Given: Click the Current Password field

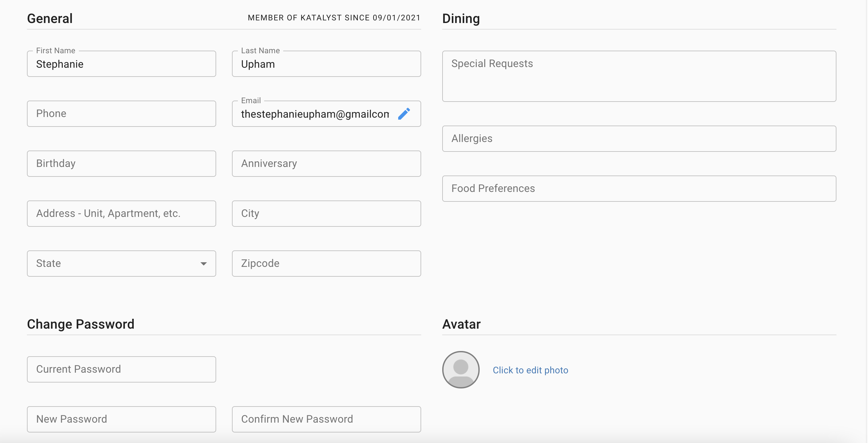Looking at the screenshot, I should pos(121,369).
